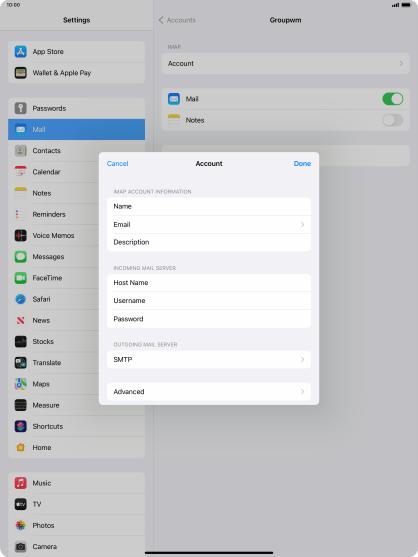
Task: Cancel the Account dialog
Action: pos(118,163)
